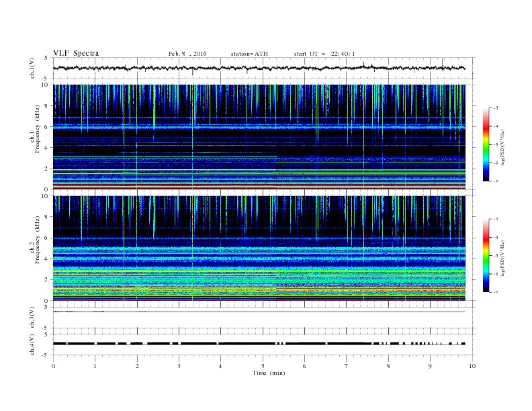The width and height of the screenshot is (532, 411).
Task: Click the time axis tick label "3"
Action: 179,366
